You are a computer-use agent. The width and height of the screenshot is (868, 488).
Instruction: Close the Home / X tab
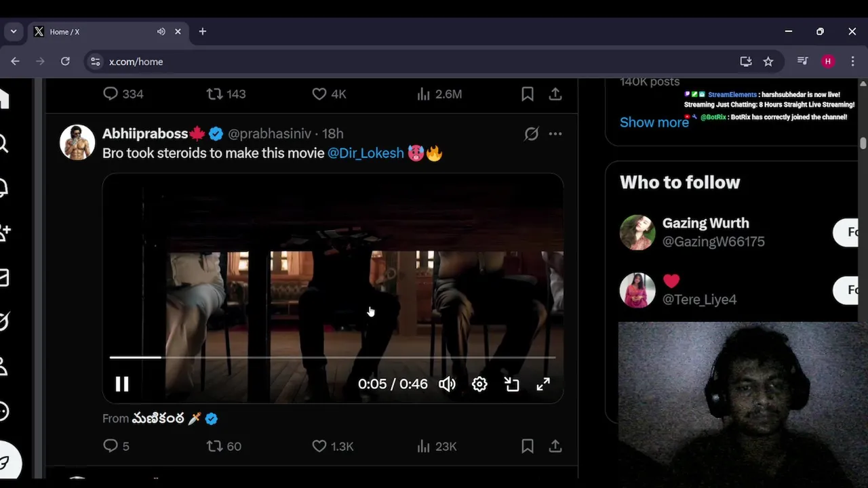(178, 32)
